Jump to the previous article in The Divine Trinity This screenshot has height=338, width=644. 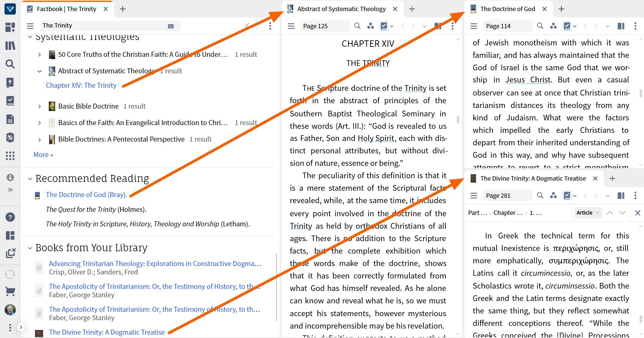[610, 213]
